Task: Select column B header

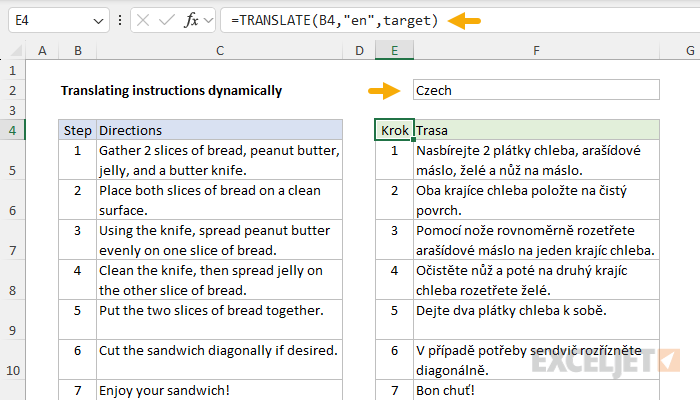Action: [78, 50]
